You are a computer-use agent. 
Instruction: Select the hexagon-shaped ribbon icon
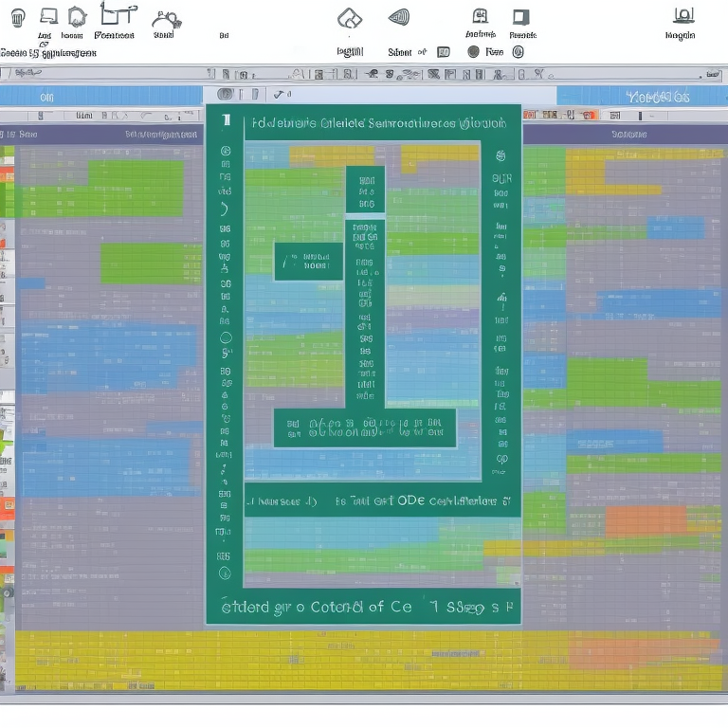click(x=78, y=16)
